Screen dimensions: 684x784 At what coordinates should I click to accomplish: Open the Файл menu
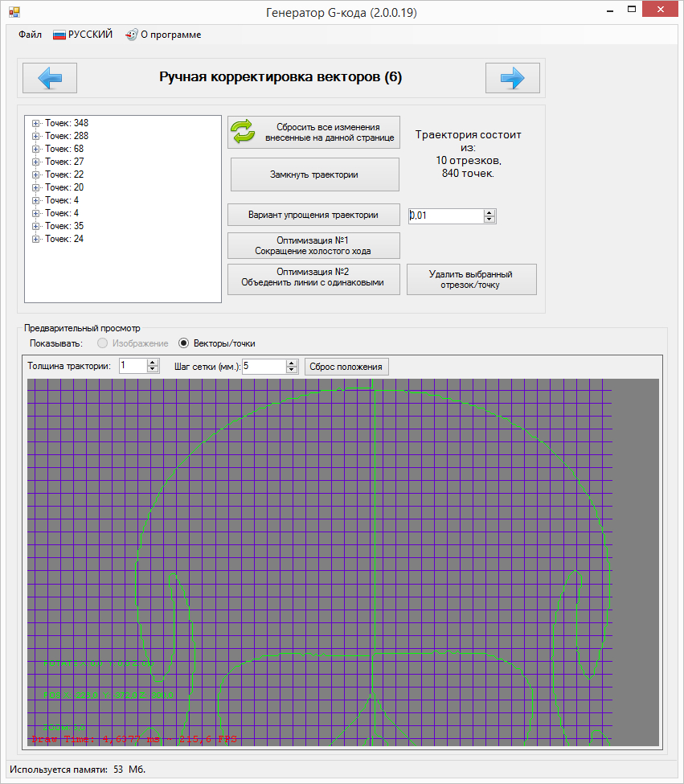click(30, 35)
